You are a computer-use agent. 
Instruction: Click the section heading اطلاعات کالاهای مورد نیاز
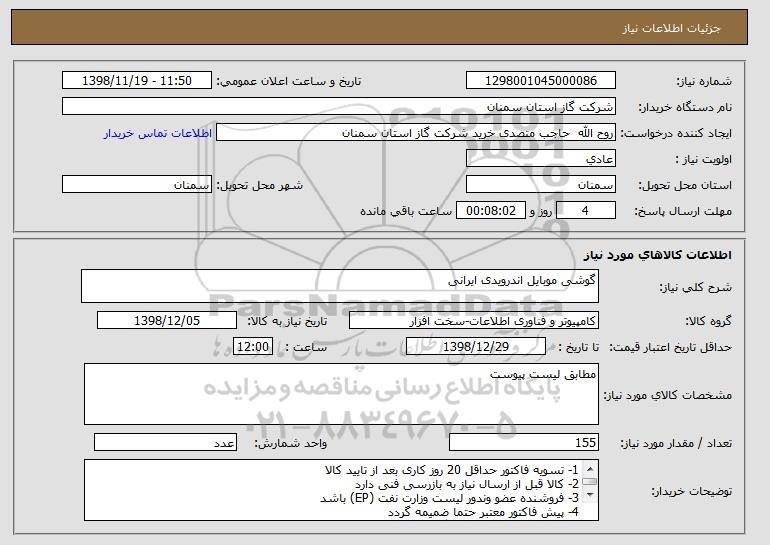pos(658,255)
